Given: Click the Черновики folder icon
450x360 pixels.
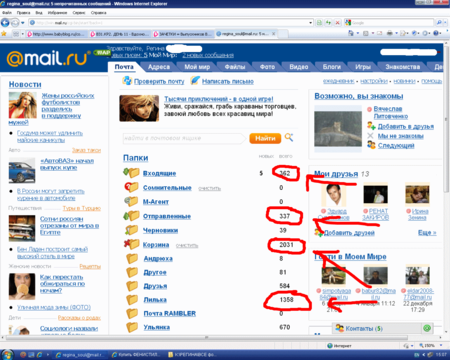Looking at the screenshot, I should click(x=131, y=230).
